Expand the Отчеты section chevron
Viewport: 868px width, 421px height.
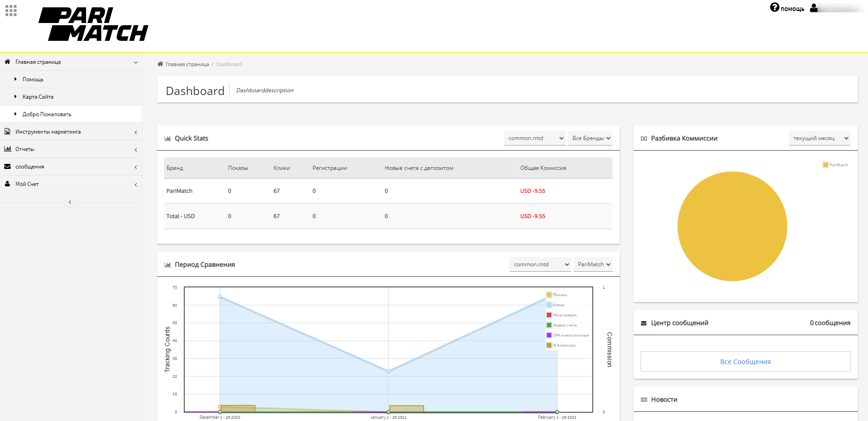coord(136,150)
